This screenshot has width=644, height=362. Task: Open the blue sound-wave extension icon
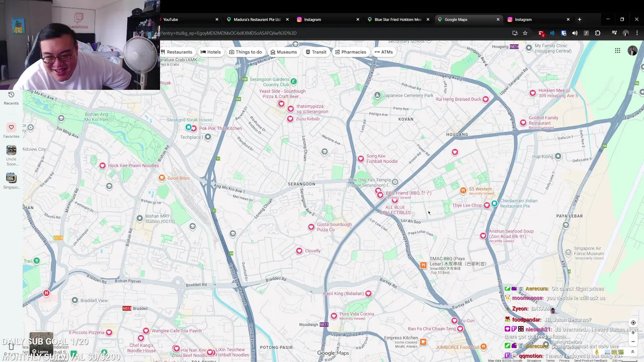(x=552, y=33)
